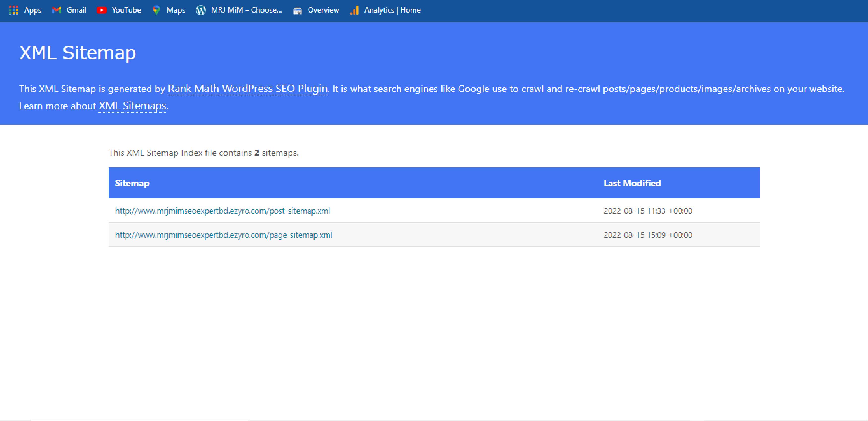Open the MRJ MiM – Choose bookmark
Screen dimensions: 868x421
(246, 10)
